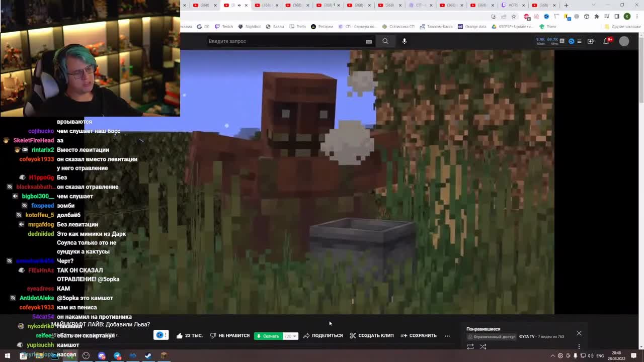Open a new browser tab with plus button
The height and width of the screenshot is (362, 644).
(x=566, y=5)
